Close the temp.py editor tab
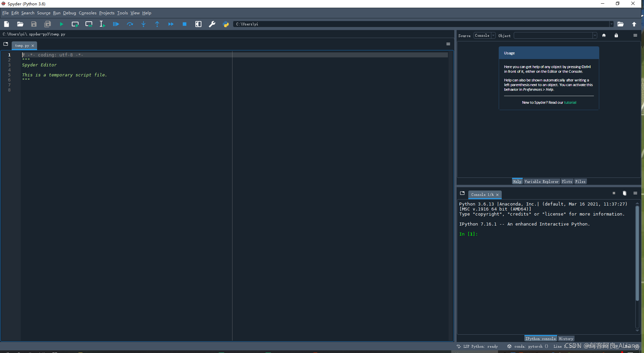Viewport: 644px width, 353px height. (33, 46)
